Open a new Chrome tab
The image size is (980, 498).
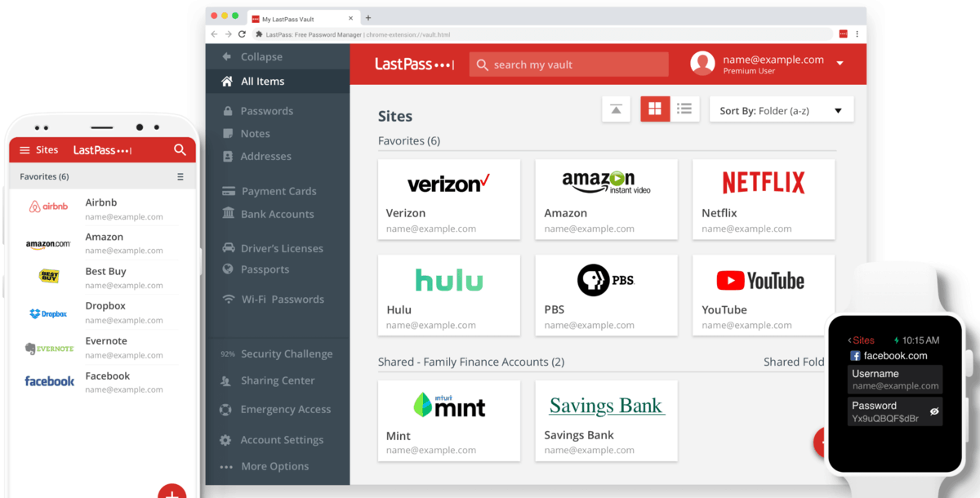pyautogui.click(x=368, y=18)
